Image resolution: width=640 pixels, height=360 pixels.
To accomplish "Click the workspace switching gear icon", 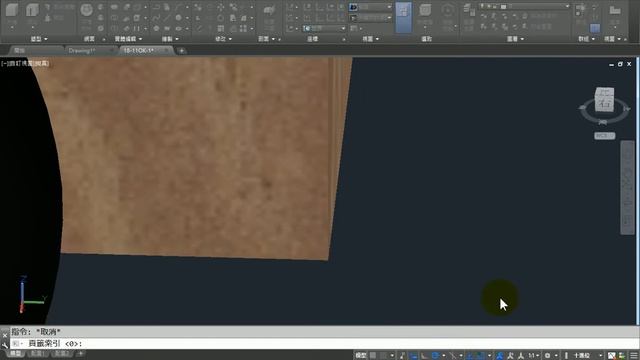I will tap(548, 356).
